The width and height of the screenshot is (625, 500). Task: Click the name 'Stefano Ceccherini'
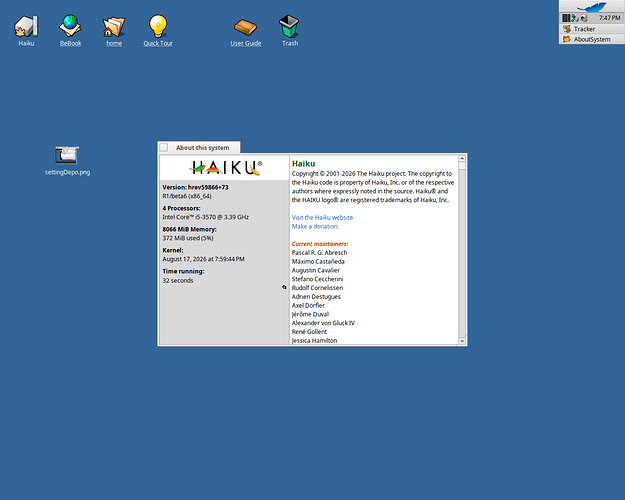point(317,279)
